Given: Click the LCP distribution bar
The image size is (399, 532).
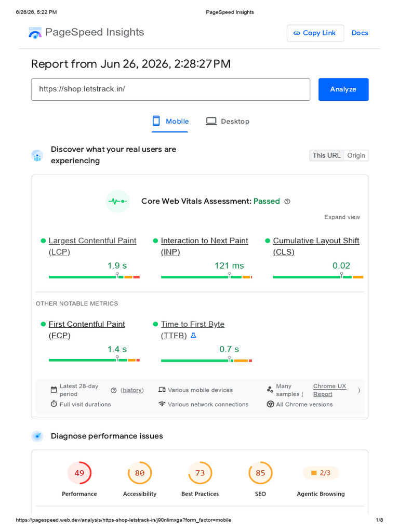Looking at the screenshot, I should [95, 277].
